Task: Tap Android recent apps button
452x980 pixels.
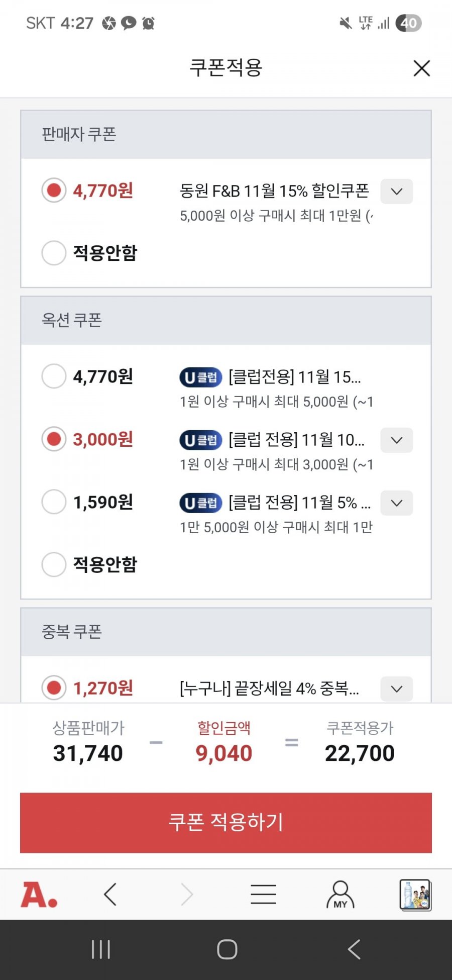Action: pyautogui.click(x=101, y=949)
